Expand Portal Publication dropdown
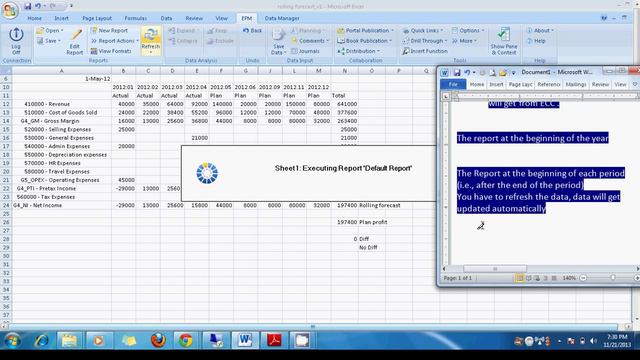 tap(366, 31)
